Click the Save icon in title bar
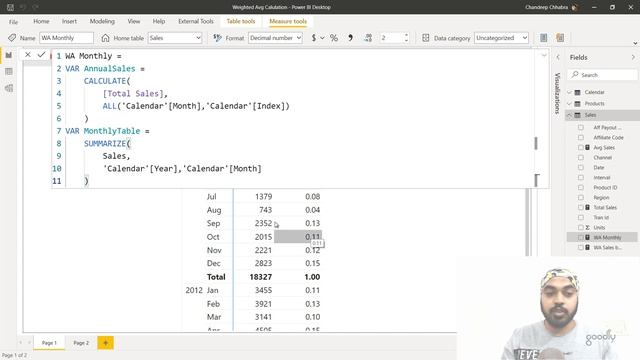 (x=10, y=7)
